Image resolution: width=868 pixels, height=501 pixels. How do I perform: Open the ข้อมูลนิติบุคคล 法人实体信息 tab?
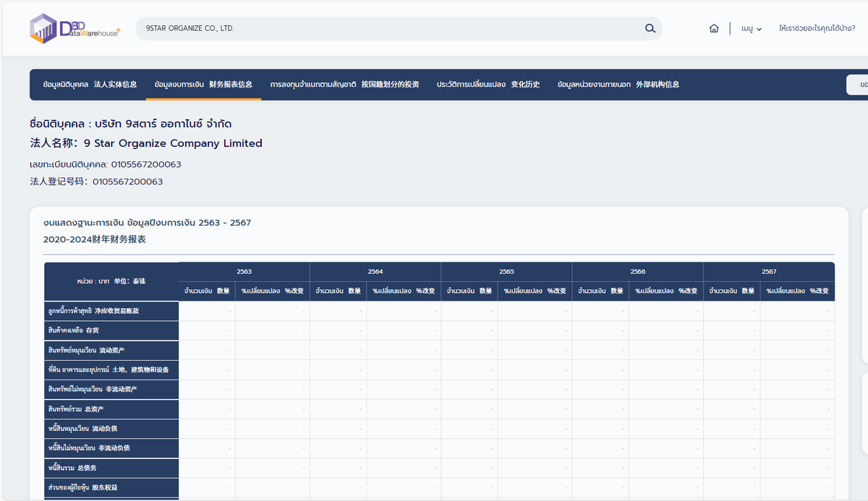[90, 85]
